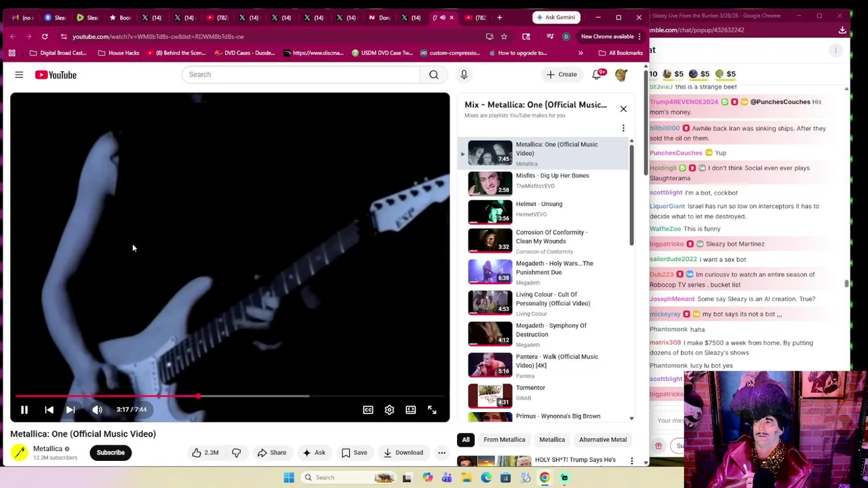Open the House Hacks bookmark folder

(x=118, y=53)
